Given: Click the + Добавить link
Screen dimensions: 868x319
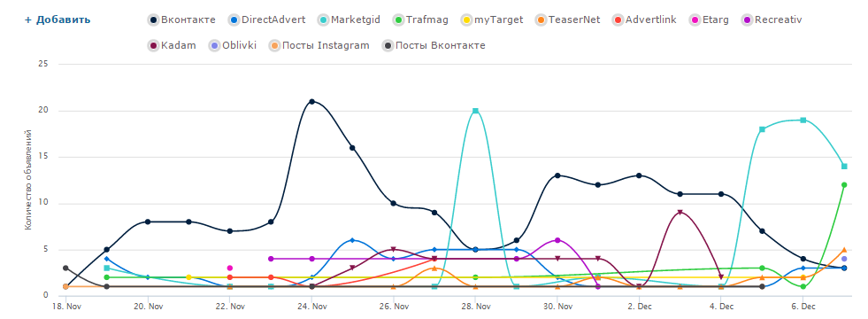Looking at the screenshot, I should pyautogui.click(x=58, y=20).
